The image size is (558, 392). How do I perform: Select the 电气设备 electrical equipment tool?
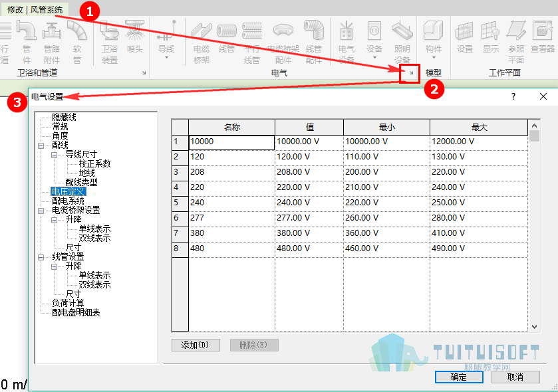pyautogui.click(x=347, y=42)
